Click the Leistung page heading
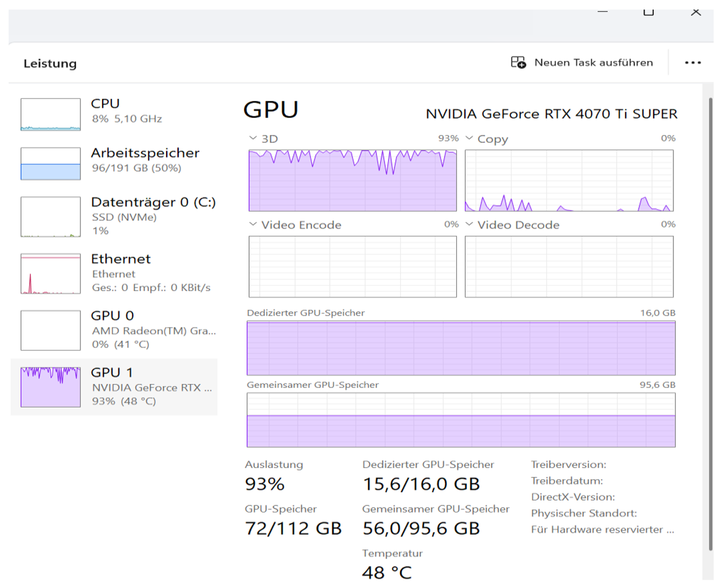The width and height of the screenshot is (723, 588). [x=50, y=64]
